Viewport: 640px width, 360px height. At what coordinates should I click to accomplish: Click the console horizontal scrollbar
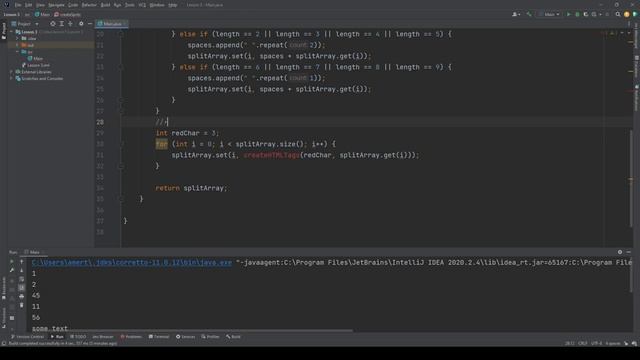tap(192, 331)
